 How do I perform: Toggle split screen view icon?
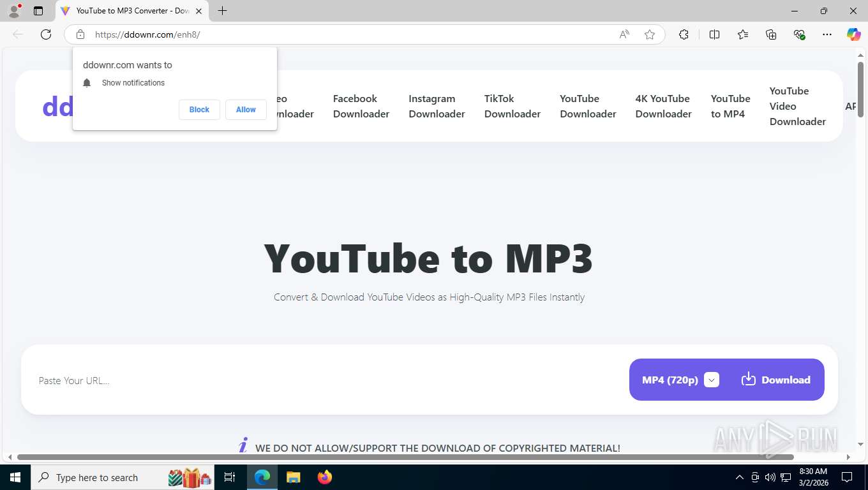(x=714, y=34)
